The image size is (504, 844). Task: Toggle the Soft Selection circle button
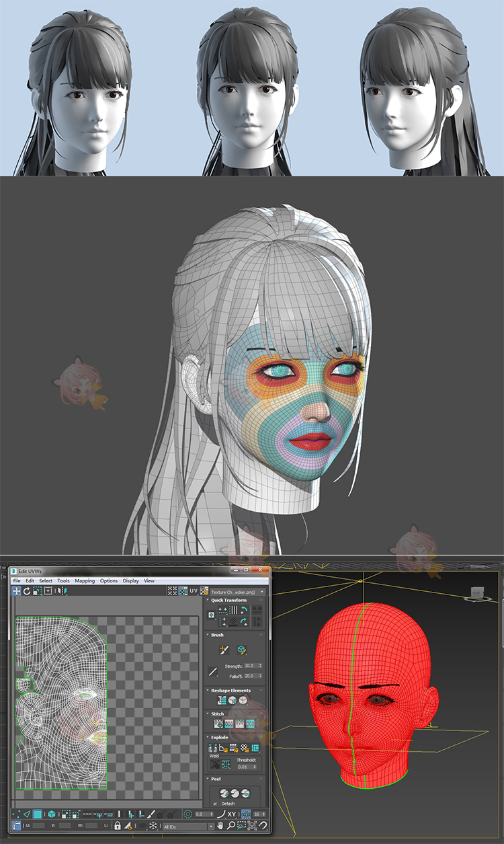point(187,814)
